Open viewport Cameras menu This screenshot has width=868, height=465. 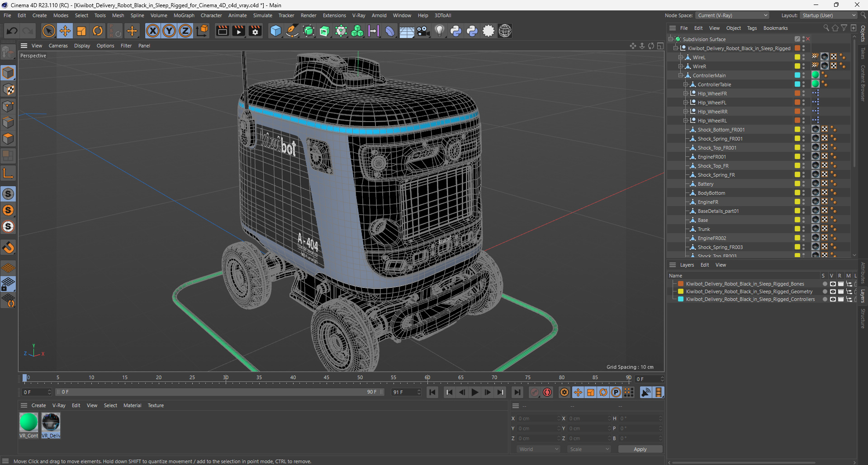point(58,46)
